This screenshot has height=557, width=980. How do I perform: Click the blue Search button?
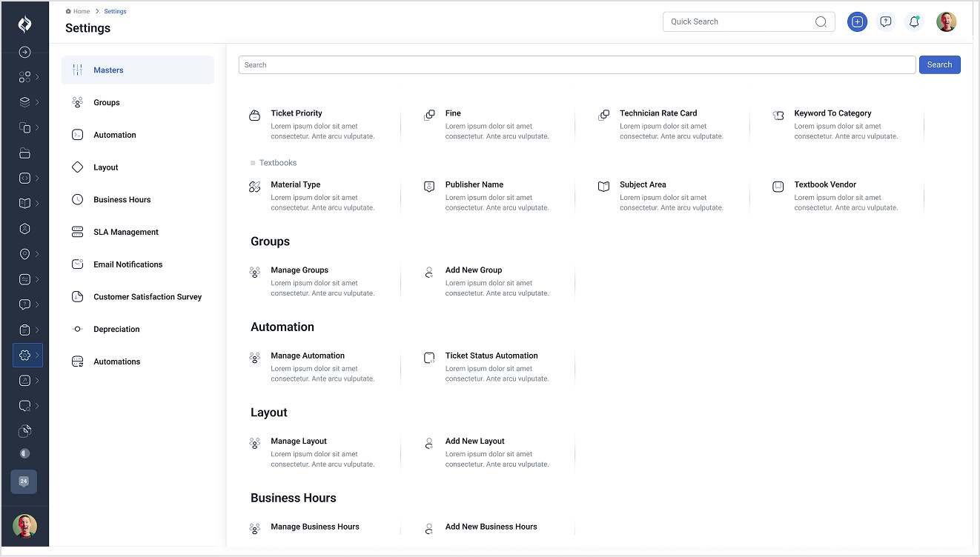click(939, 64)
